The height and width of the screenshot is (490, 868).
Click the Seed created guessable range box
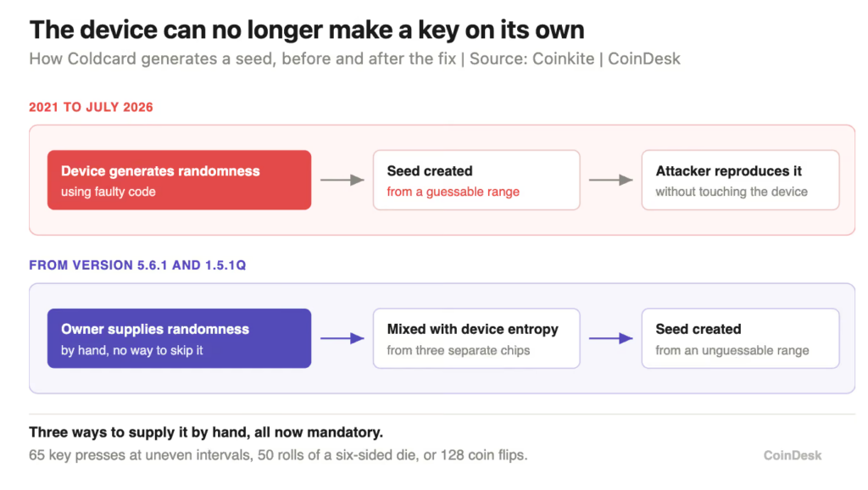[476, 180]
